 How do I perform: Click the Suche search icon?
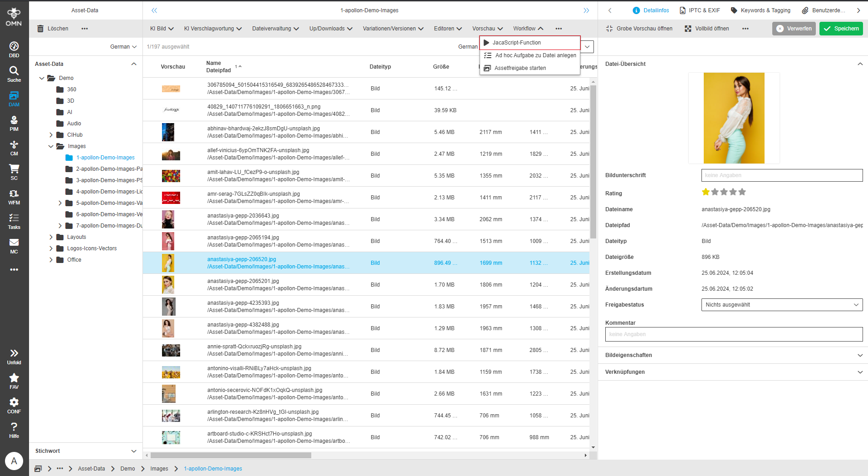pos(14,74)
